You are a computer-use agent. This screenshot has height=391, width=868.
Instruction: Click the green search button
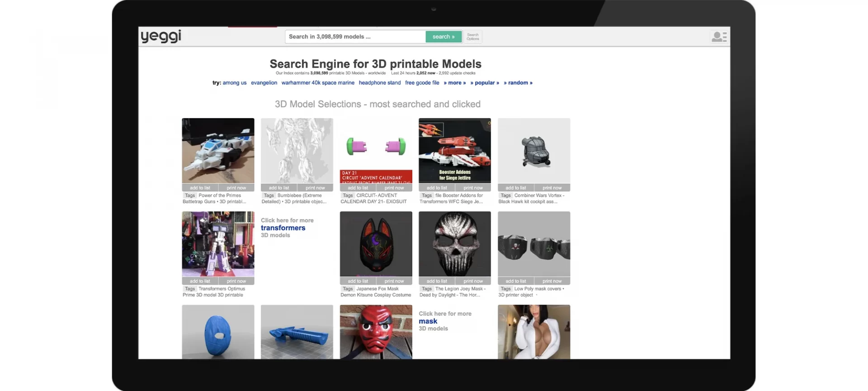[x=443, y=37]
